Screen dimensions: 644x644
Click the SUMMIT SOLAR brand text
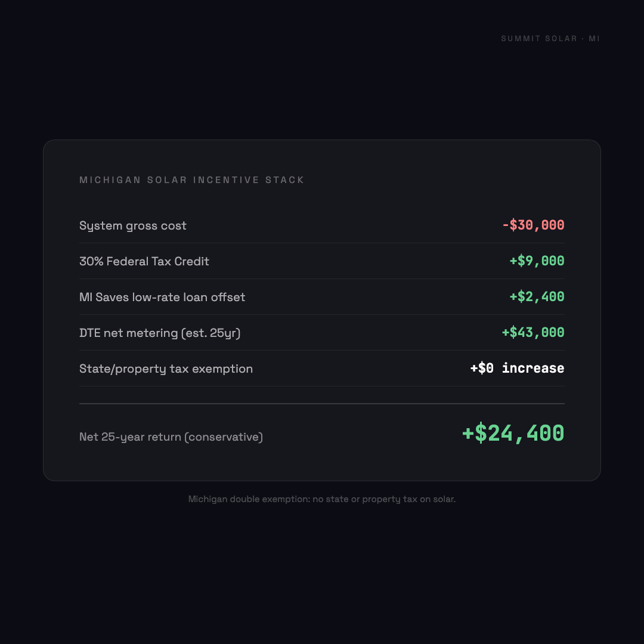click(539, 39)
